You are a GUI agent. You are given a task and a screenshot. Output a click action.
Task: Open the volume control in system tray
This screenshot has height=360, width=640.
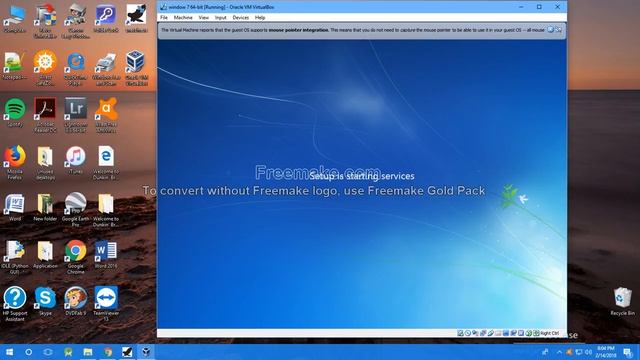[x=588, y=352]
